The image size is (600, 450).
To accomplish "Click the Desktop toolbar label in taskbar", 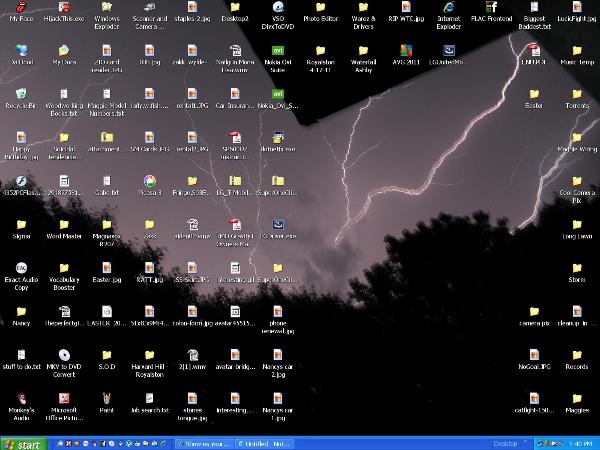I will 505,443.
